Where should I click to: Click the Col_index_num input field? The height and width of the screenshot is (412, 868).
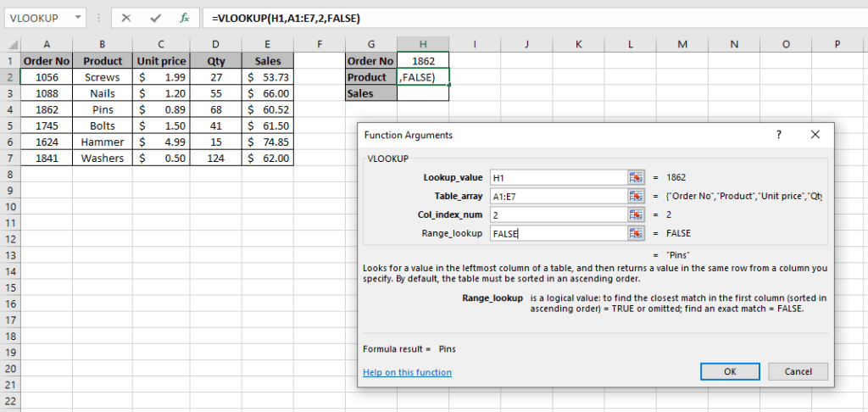(x=559, y=214)
